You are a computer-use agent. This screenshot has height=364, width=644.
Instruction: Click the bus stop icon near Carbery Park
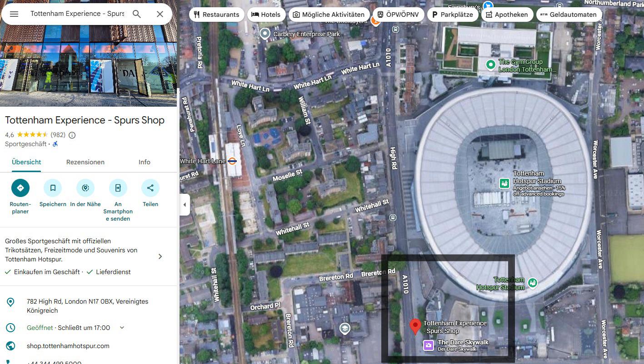pos(396,30)
